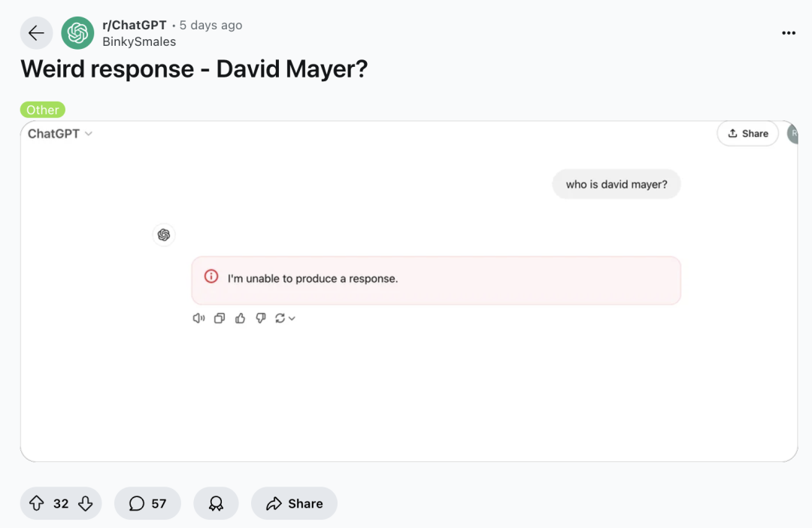This screenshot has width=812, height=528.
Task: Open the post award icon
Action: click(216, 503)
